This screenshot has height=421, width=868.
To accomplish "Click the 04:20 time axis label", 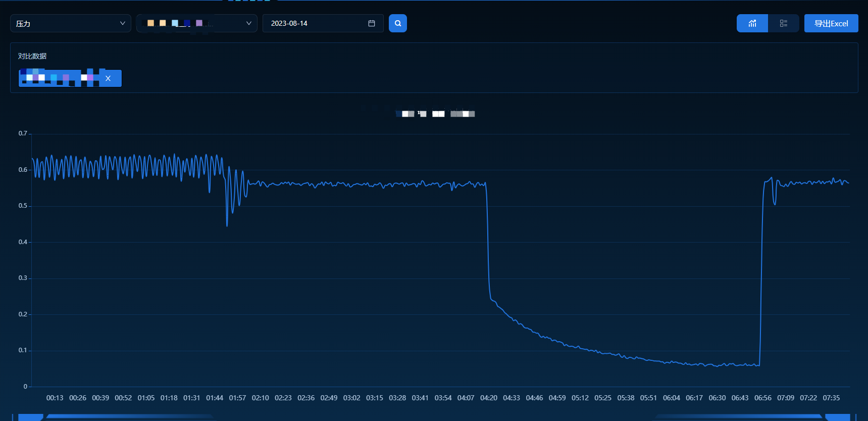I will click(x=489, y=398).
